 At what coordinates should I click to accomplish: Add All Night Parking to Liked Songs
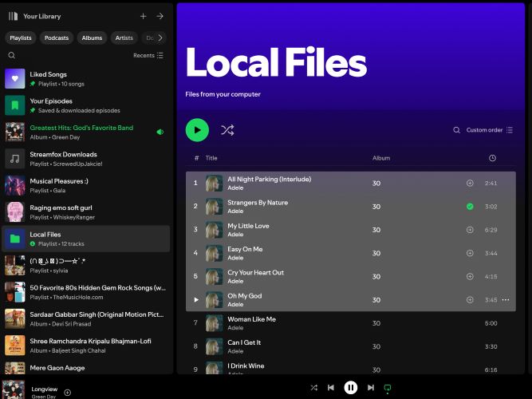click(x=470, y=183)
